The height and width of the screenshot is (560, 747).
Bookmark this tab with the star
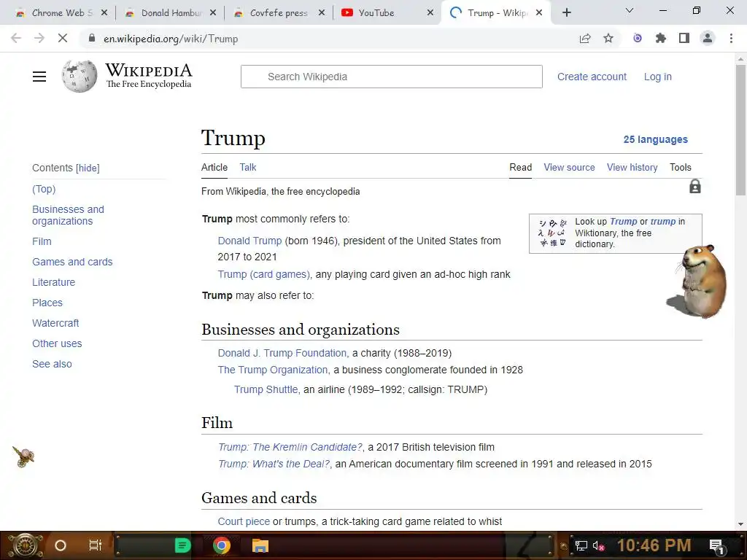[x=608, y=38]
